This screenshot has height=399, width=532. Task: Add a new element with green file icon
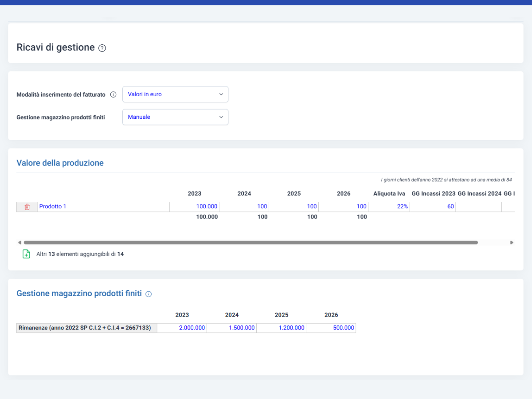point(26,254)
